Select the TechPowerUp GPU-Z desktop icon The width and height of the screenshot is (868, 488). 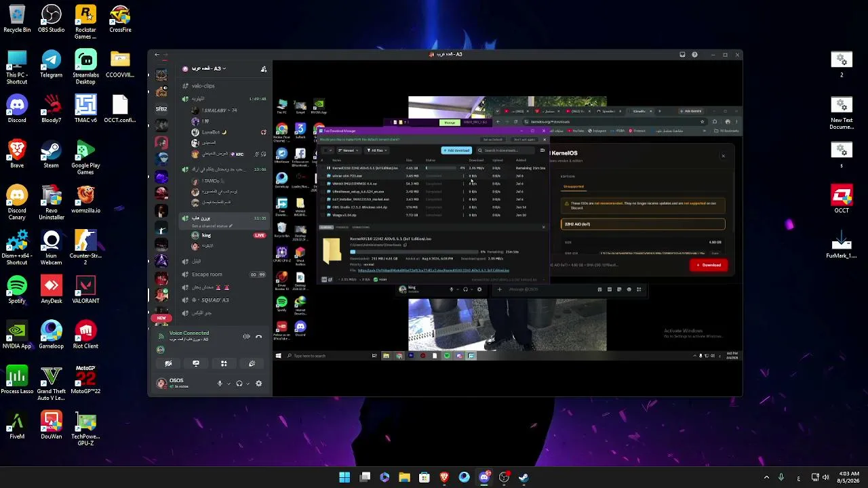[x=85, y=429]
